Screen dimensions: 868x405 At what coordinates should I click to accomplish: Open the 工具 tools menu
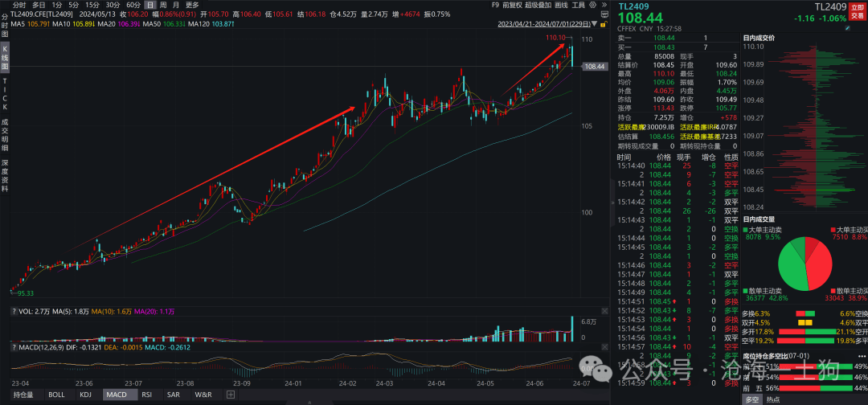tap(579, 5)
